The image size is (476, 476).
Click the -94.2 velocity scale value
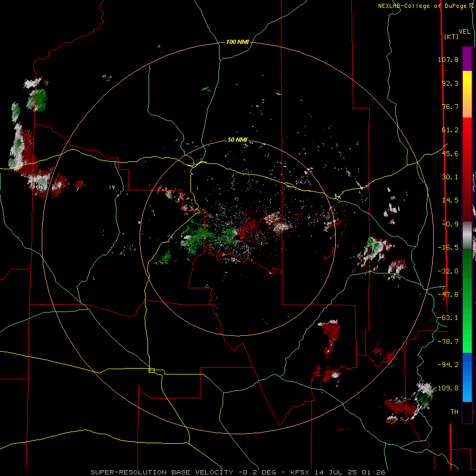pyautogui.click(x=448, y=364)
